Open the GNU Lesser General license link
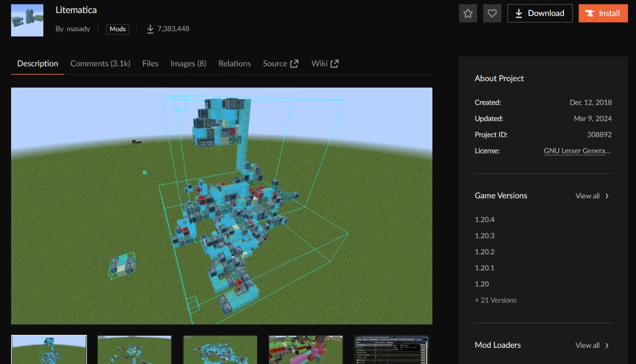This screenshot has height=364, width=636. click(578, 151)
